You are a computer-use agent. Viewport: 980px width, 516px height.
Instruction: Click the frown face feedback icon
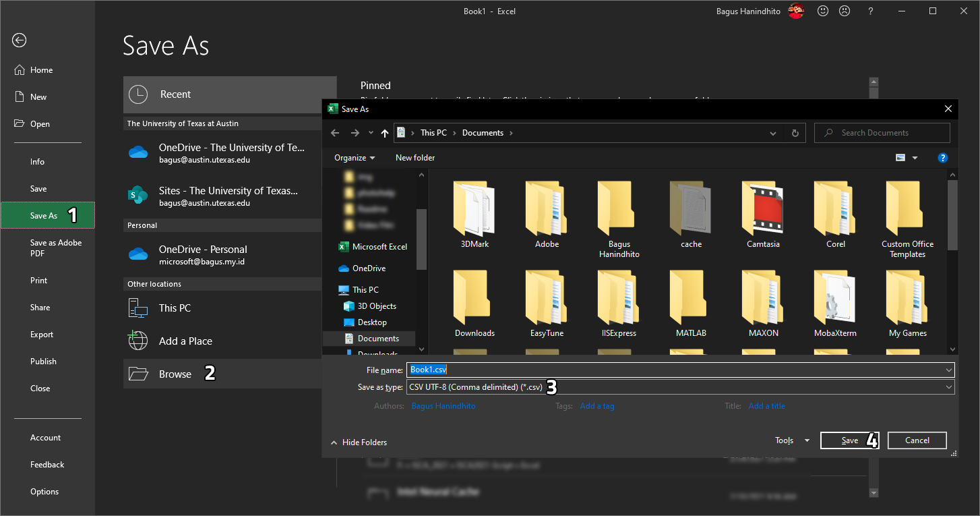(844, 11)
